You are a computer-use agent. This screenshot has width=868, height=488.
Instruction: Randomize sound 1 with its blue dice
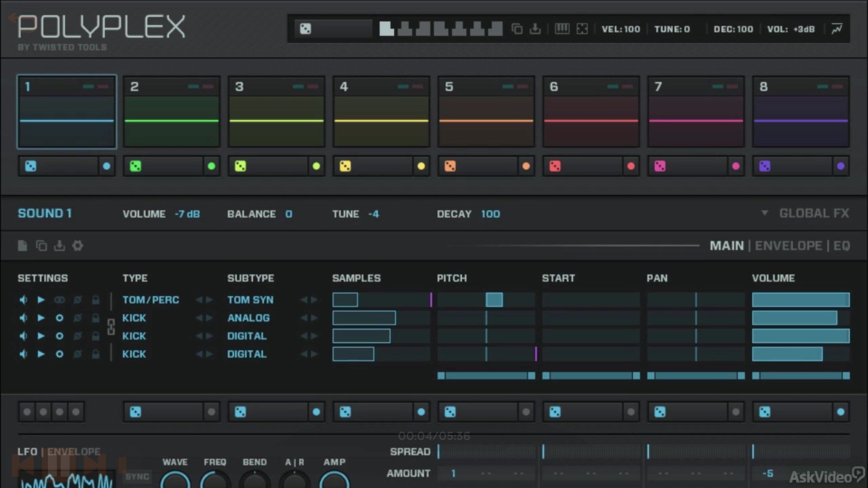click(31, 166)
